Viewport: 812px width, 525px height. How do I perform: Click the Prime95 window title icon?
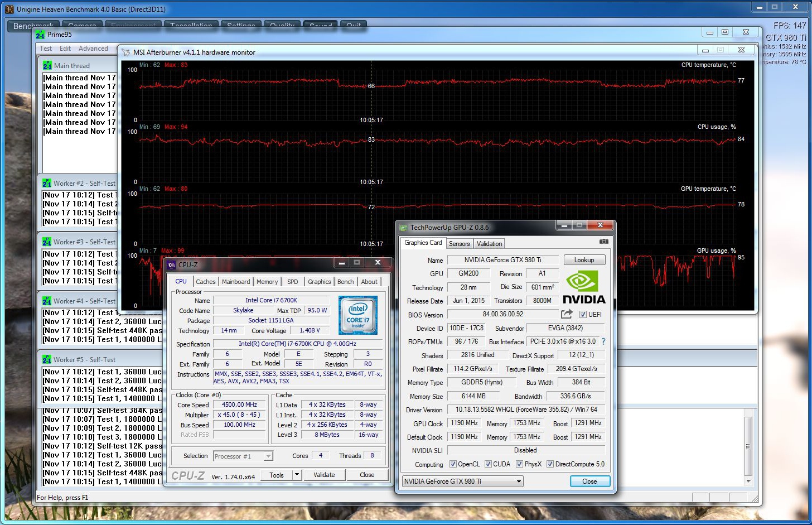pyautogui.click(x=40, y=34)
